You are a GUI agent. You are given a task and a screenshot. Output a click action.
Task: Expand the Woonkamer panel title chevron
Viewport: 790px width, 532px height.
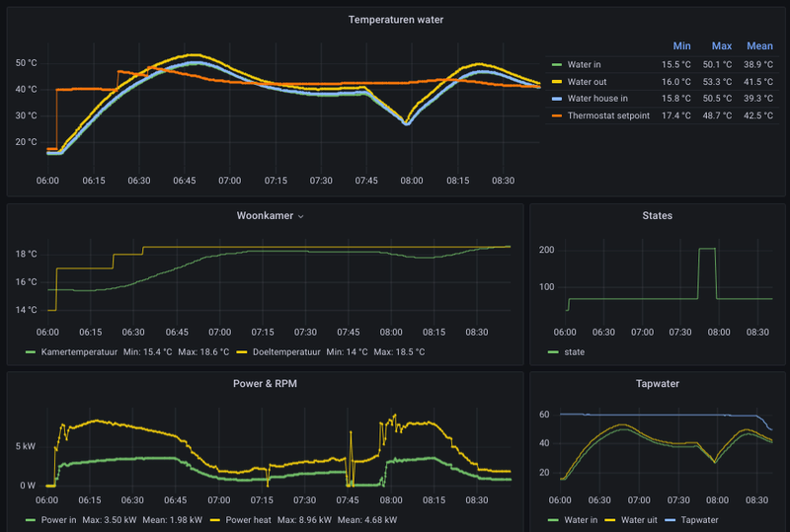301,215
